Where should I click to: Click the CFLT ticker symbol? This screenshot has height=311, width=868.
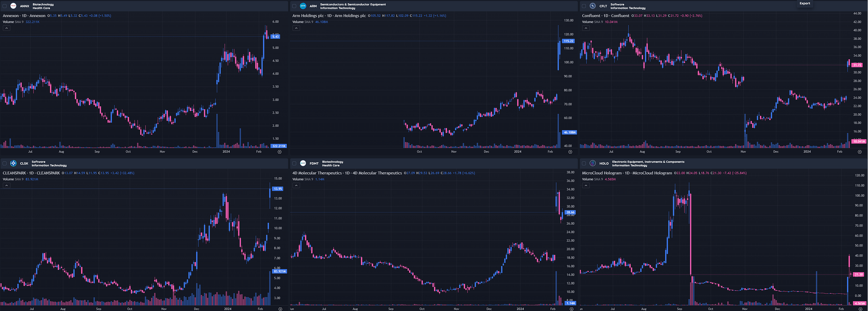click(603, 6)
